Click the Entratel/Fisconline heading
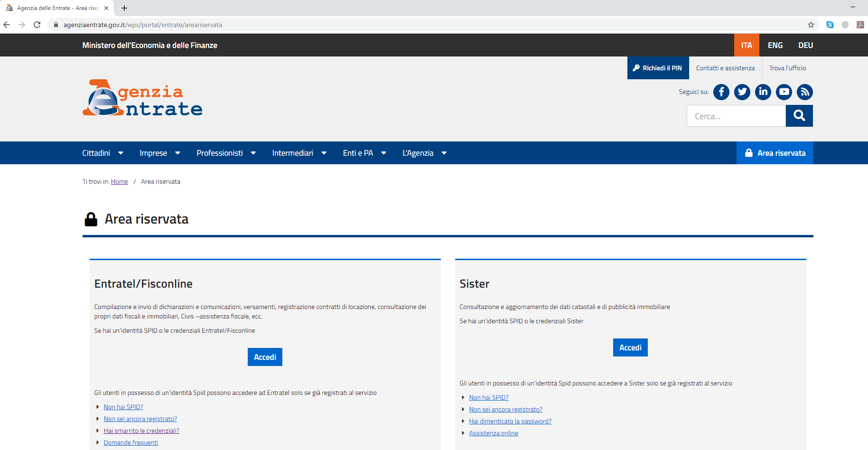Image resolution: width=868 pixels, height=450 pixels. click(x=143, y=284)
